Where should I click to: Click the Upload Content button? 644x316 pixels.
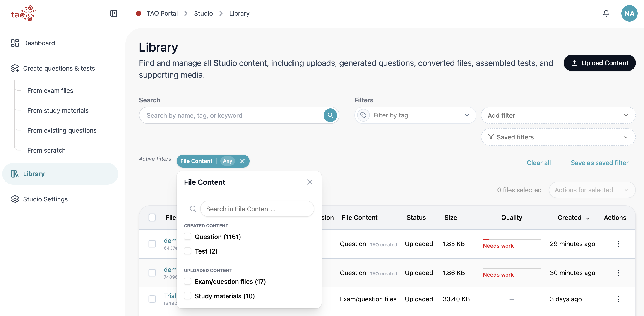599,63
